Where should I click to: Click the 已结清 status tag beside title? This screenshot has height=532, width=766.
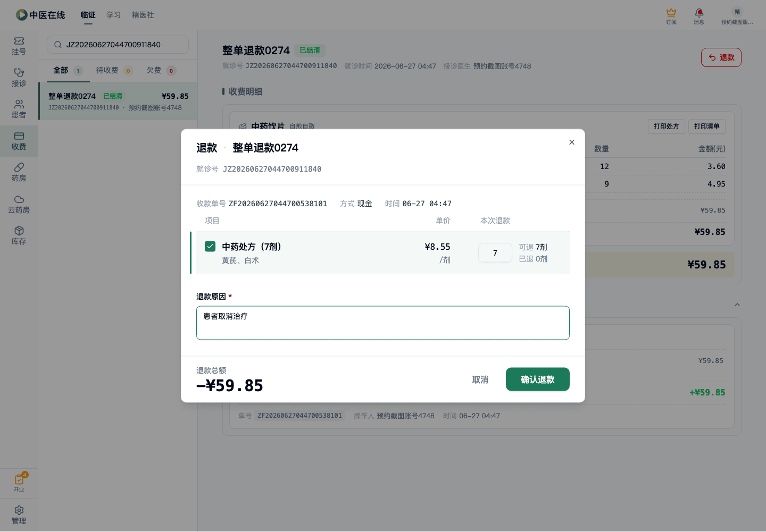[310, 50]
